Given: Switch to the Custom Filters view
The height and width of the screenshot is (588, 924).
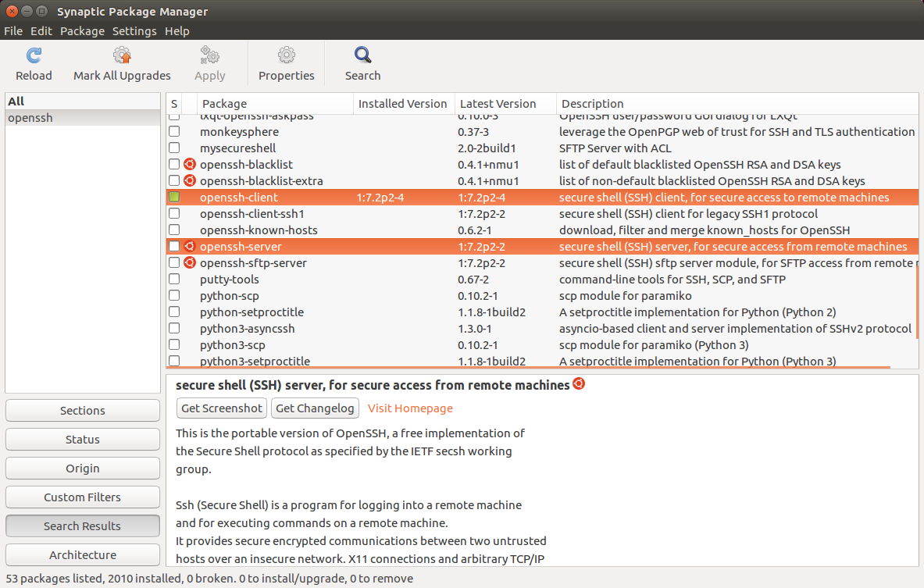Looking at the screenshot, I should point(82,497).
